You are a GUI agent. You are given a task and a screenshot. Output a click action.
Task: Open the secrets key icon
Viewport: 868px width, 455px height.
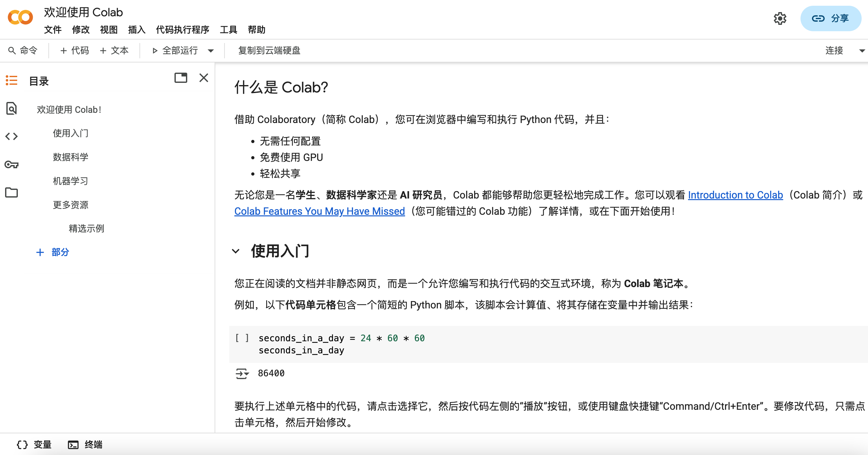[11, 165]
